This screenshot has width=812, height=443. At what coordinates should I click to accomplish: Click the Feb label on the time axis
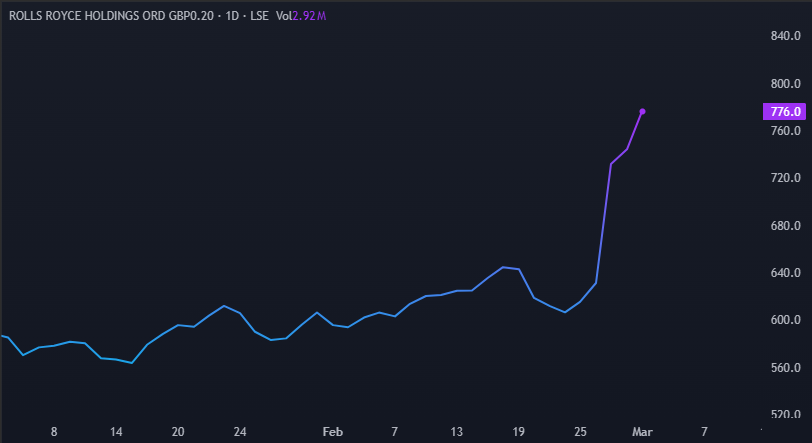[332, 432]
